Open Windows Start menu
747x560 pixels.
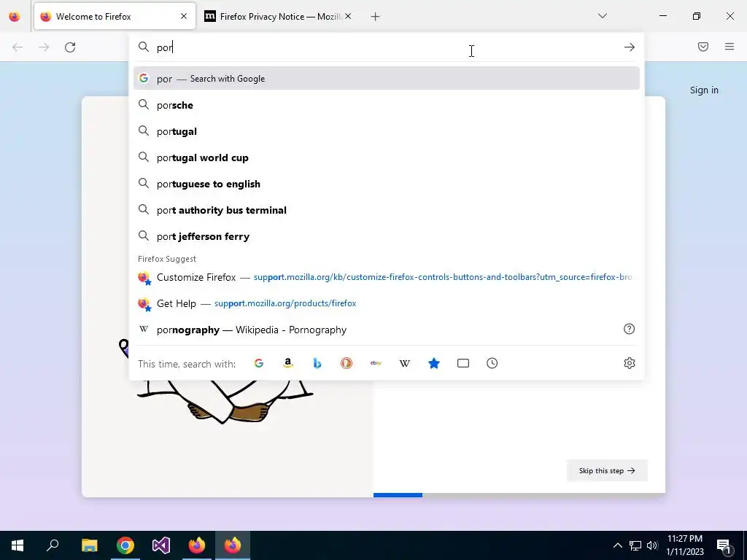[18, 545]
